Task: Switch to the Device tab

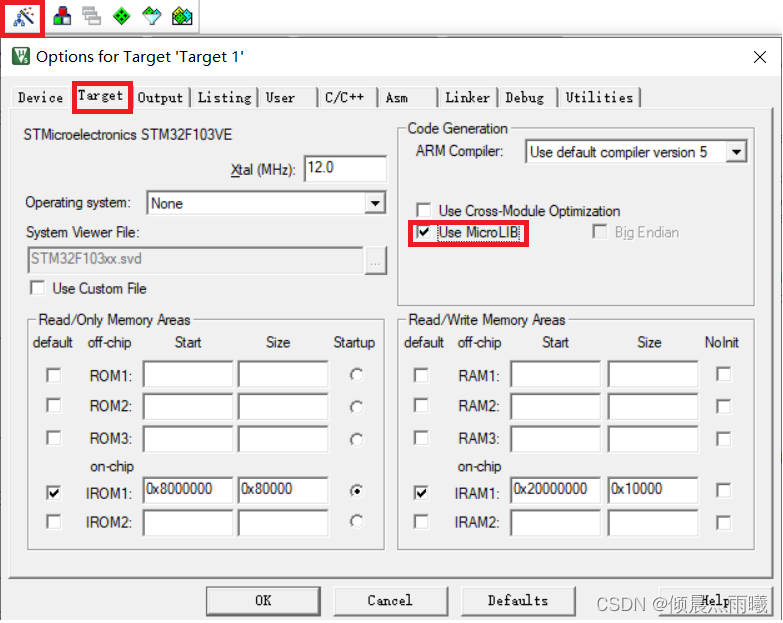Action: coord(41,98)
